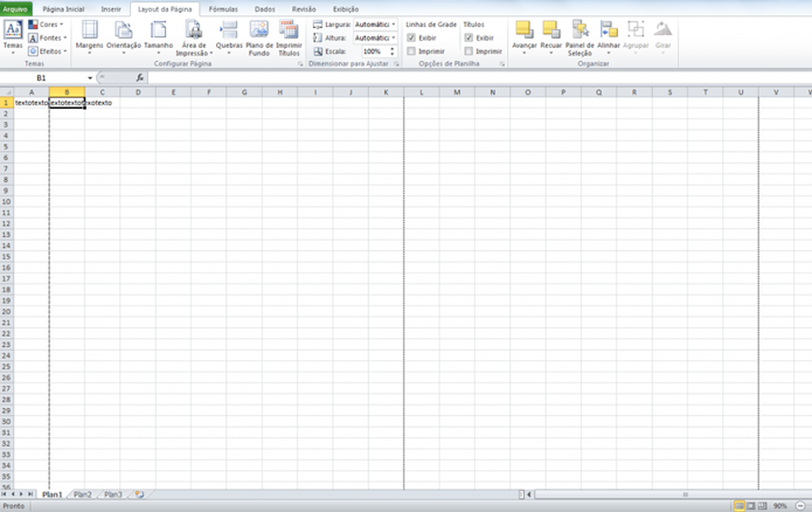Go to first sheet navigation arrow

pos(4,495)
